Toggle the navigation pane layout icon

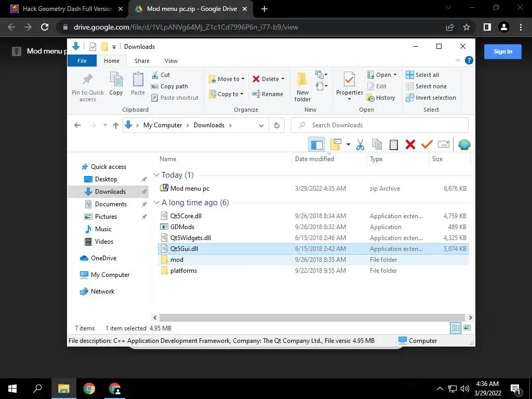pos(316,144)
